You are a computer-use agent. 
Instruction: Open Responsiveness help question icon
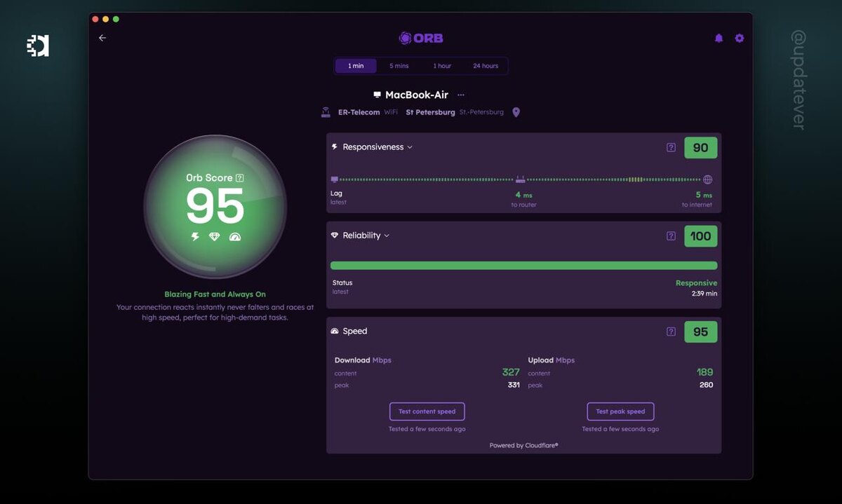point(671,147)
